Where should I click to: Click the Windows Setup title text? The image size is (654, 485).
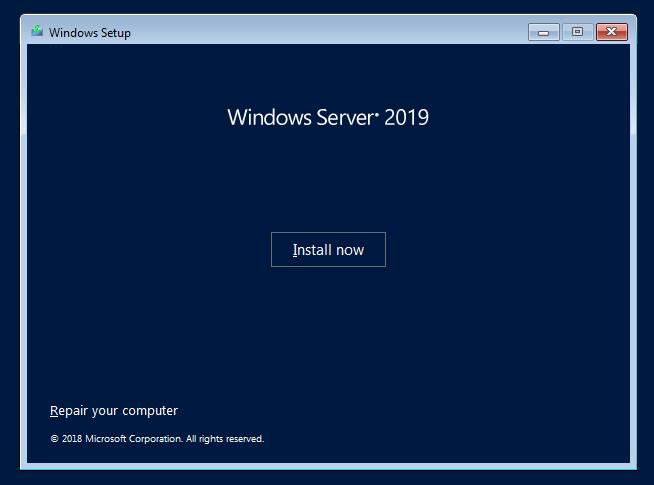coord(90,33)
